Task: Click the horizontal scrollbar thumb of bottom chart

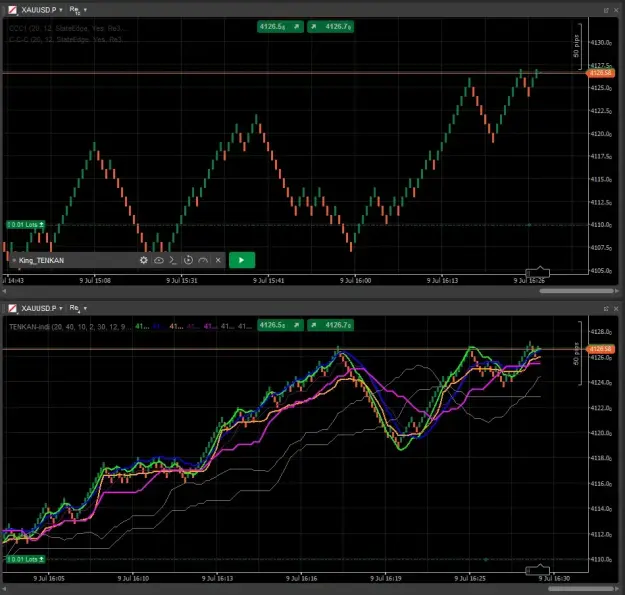Action: pyautogui.click(x=581, y=589)
